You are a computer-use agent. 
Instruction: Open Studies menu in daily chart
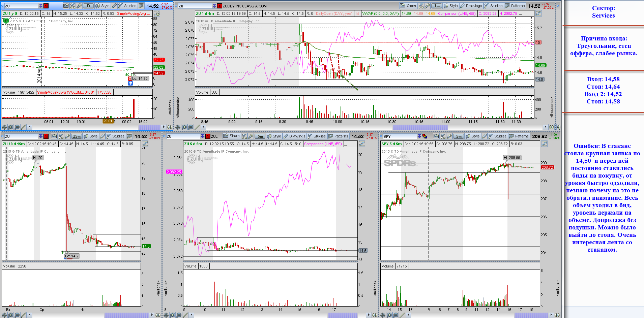tap(127, 6)
